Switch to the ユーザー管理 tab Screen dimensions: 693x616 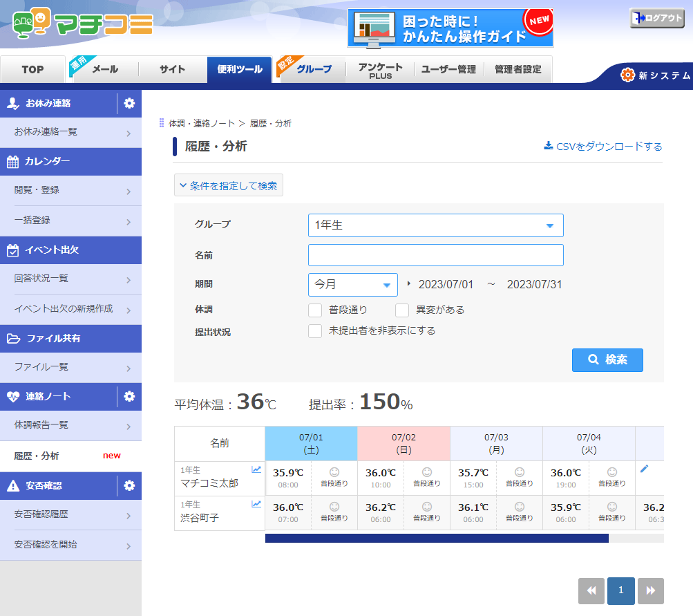click(448, 69)
